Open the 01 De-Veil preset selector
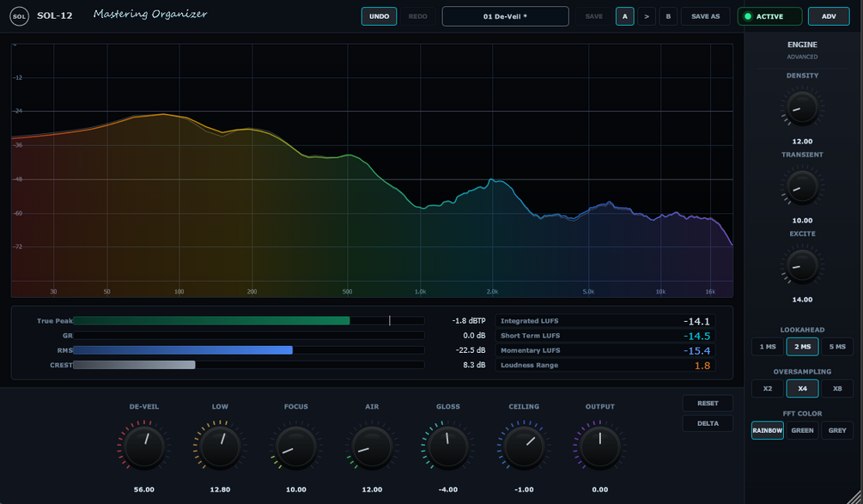This screenshot has height=504, width=863. point(505,16)
